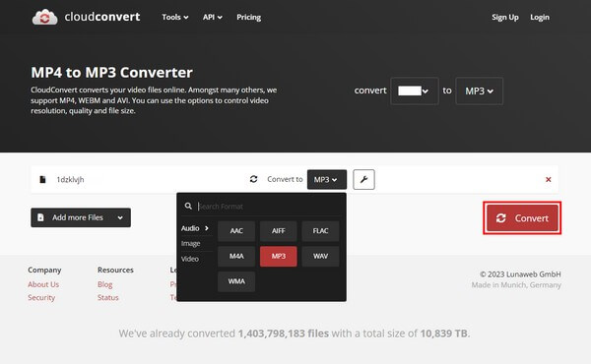
Task: Select the Image format category
Action: tap(191, 244)
